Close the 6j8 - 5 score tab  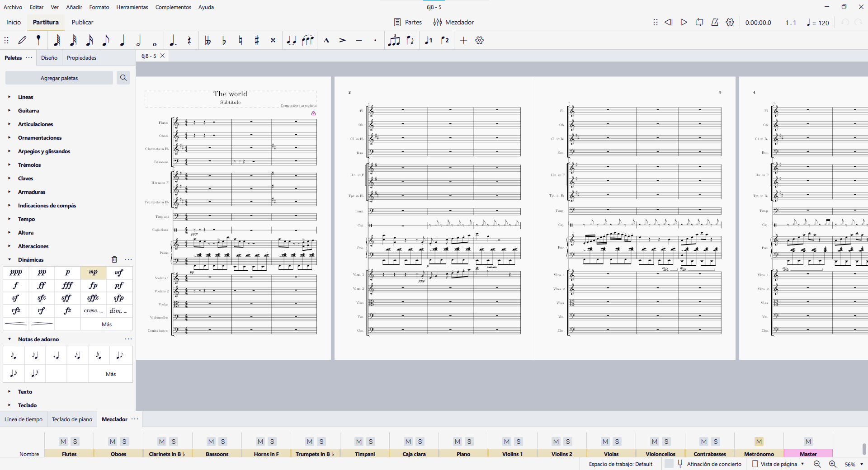tap(162, 56)
